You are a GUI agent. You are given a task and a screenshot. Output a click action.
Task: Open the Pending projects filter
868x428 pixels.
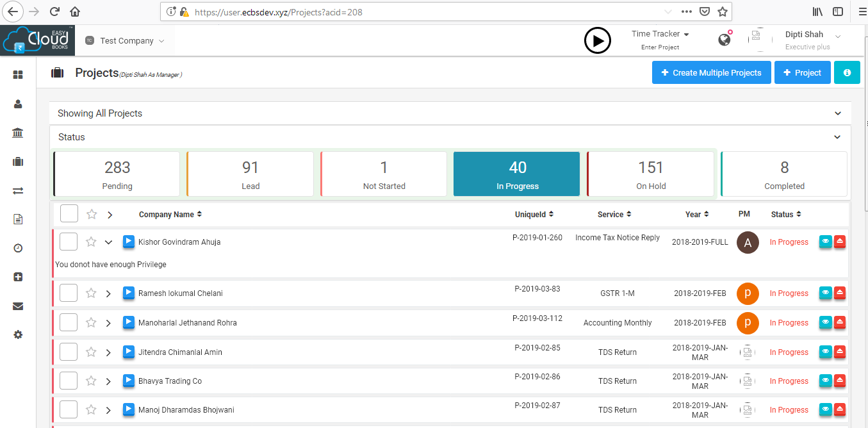[x=117, y=174]
